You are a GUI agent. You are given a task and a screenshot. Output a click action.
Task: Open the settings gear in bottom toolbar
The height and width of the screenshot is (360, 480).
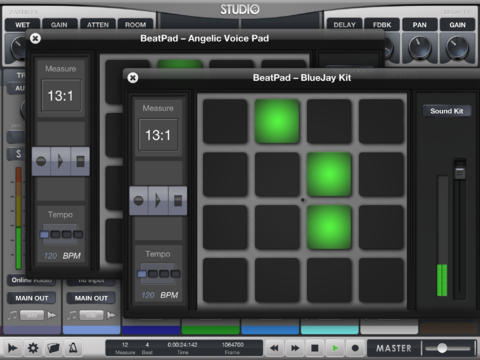tap(33, 348)
